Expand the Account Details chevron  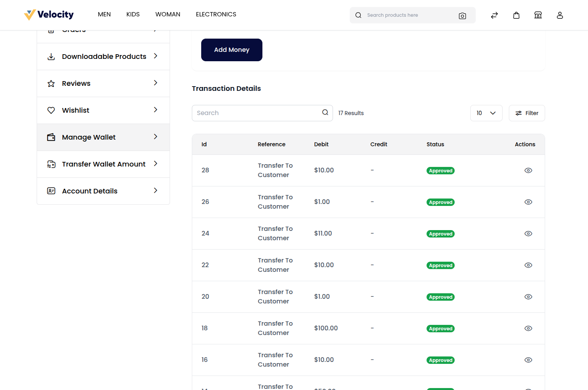click(x=156, y=191)
